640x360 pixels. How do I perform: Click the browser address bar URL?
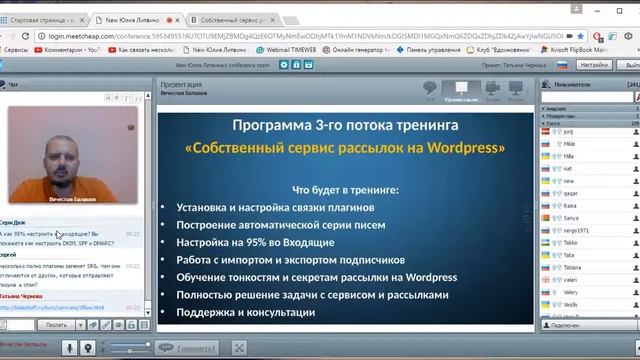click(x=305, y=36)
